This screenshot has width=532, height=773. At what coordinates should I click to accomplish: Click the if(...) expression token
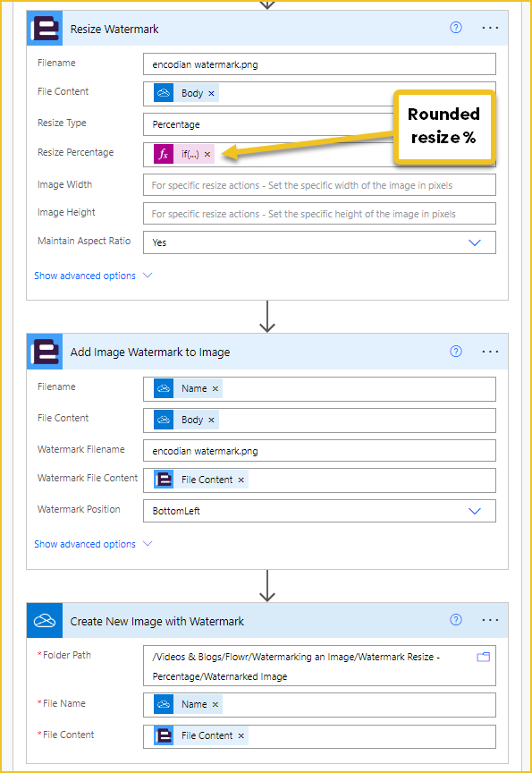[x=184, y=154]
